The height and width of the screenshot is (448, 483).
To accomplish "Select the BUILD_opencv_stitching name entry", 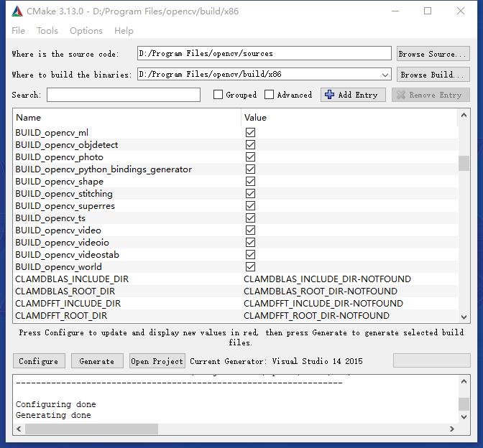I will click(64, 194).
